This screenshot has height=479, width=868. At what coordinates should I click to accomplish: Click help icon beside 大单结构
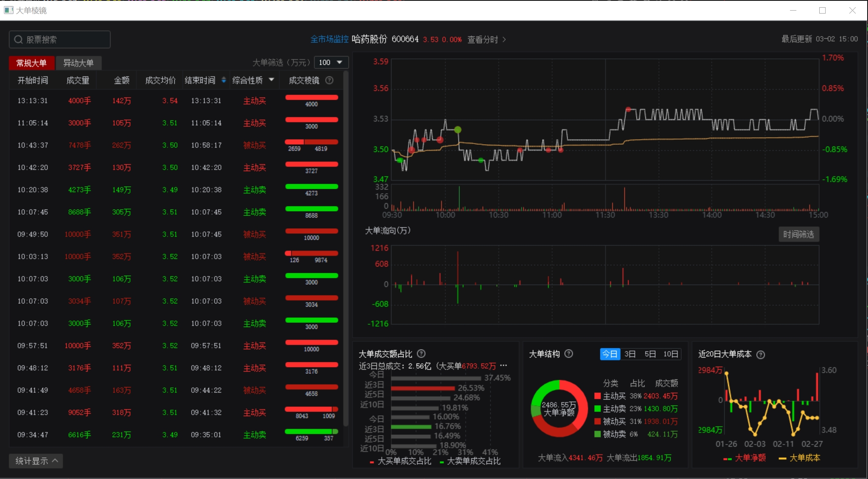tap(569, 354)
